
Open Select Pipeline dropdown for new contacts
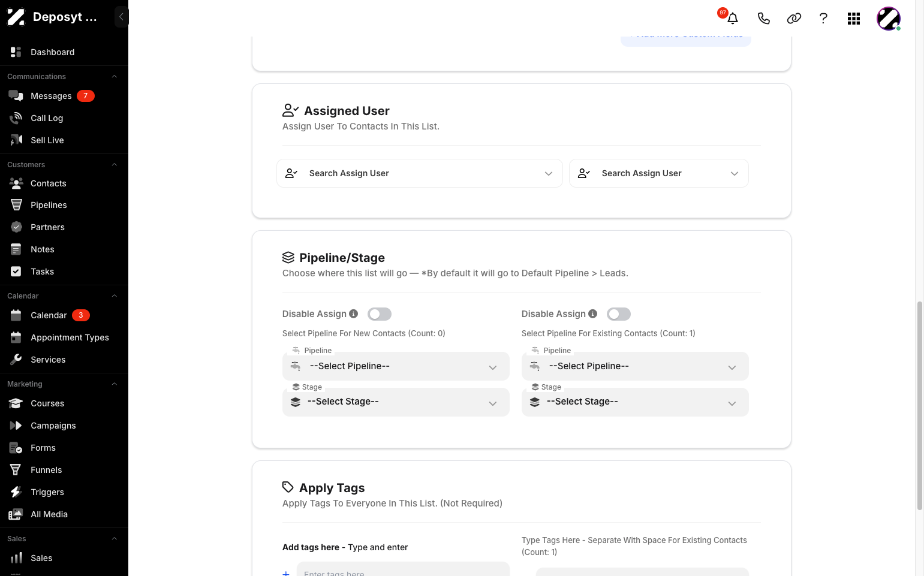396,366
